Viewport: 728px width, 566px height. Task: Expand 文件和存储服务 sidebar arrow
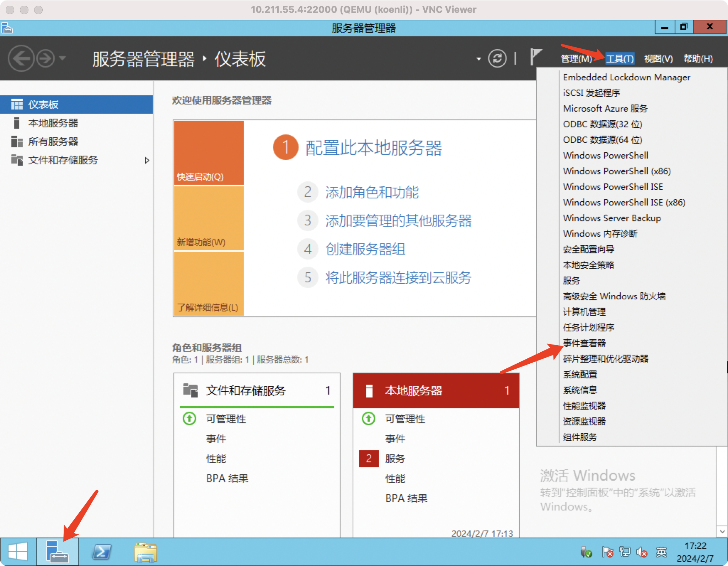tap(147, 160)
